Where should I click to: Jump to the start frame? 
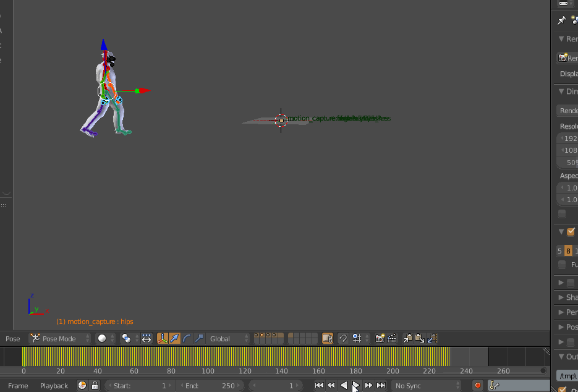point(319,386)
